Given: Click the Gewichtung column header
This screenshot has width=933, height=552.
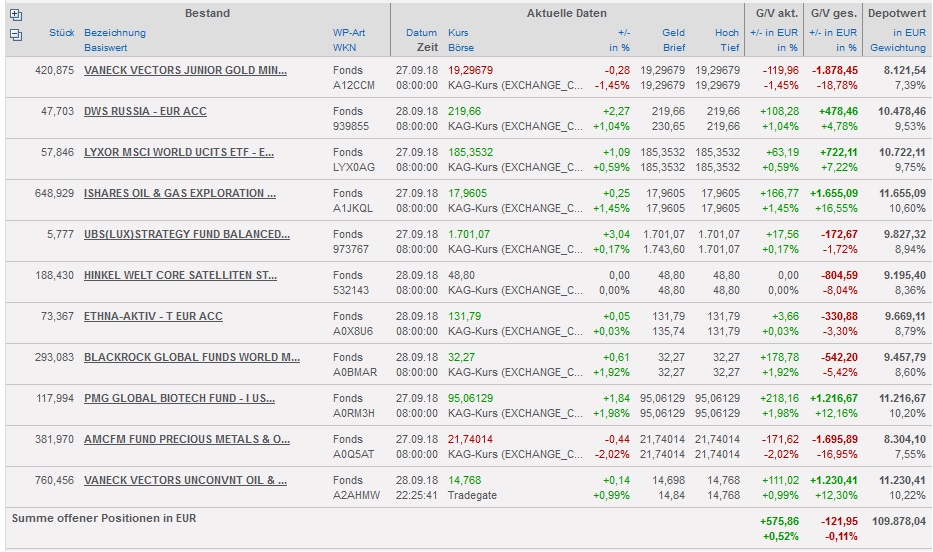Looking at the screenshot, I should [x=897, y=47].
